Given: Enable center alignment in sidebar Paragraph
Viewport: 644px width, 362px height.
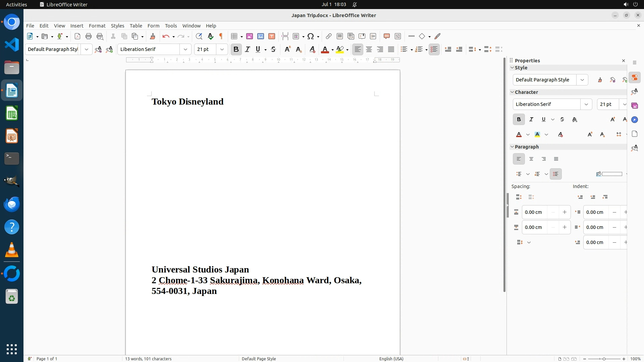Looking at the screenshot, I should pyautogui.click(x=531, y=159).
